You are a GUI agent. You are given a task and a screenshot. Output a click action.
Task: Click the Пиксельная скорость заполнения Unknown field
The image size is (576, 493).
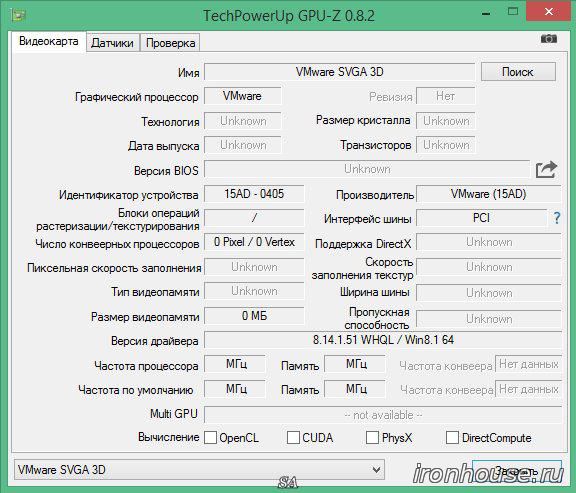pyautogui.click(x=254, y=267)
